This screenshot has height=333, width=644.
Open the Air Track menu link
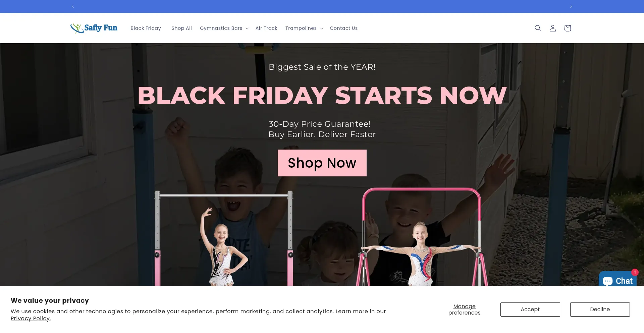tap(266, 28)
